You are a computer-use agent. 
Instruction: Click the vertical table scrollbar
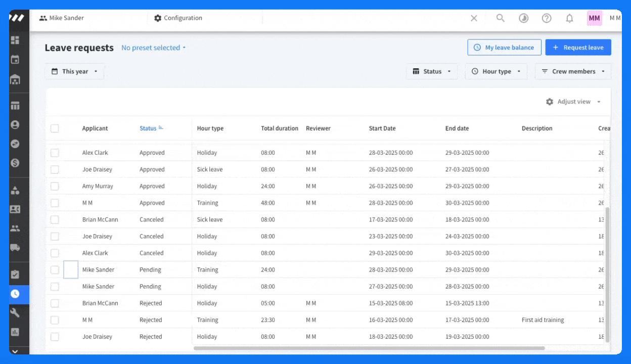coord(607,275)
